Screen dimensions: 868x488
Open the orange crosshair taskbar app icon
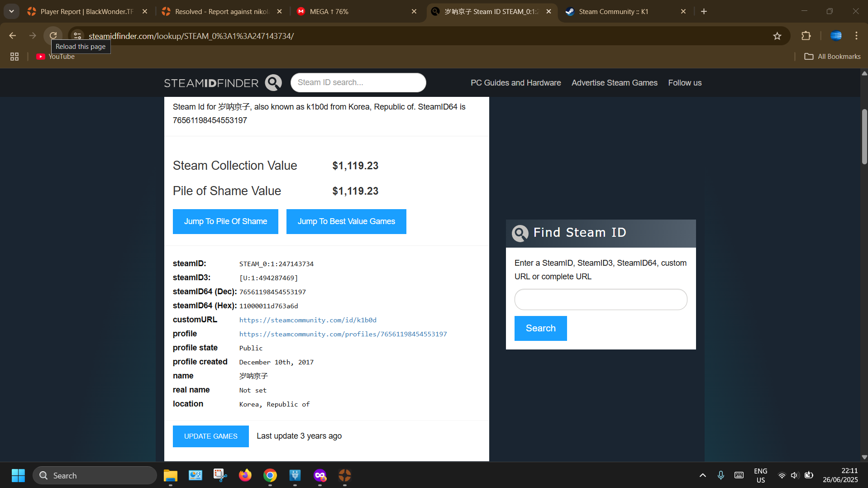[345, 475]
